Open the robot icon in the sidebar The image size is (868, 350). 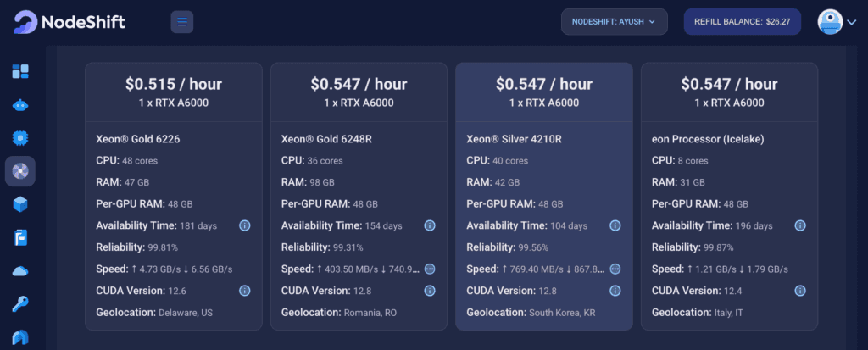click(20, 105)
